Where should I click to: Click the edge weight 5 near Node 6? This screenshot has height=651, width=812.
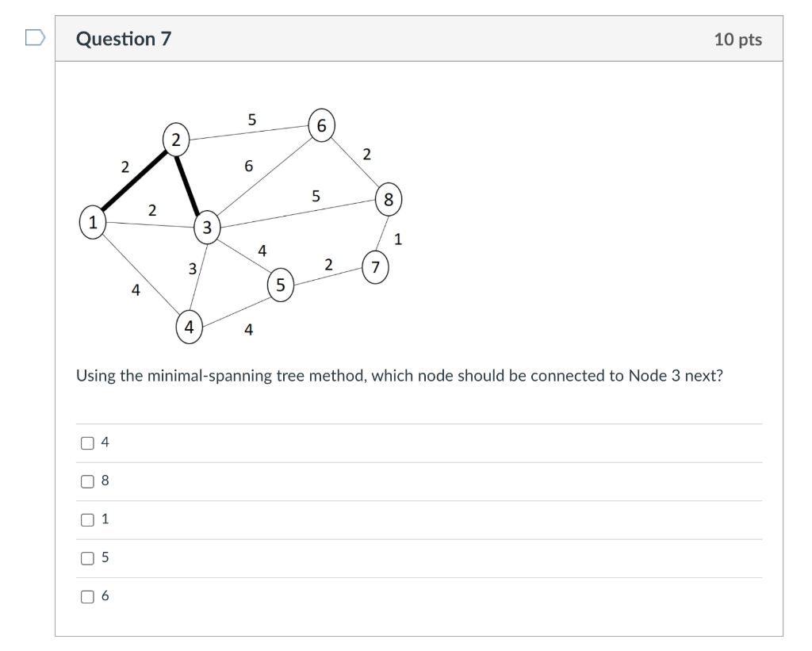pyautogui.click(x=251, y=121)
